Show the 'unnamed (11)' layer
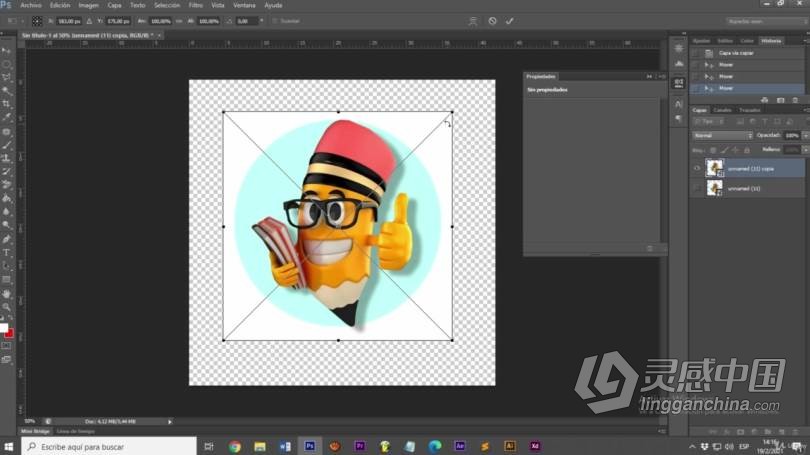This screenshot has width=810, height=455. pyautogui.click(x=697, y=189)
